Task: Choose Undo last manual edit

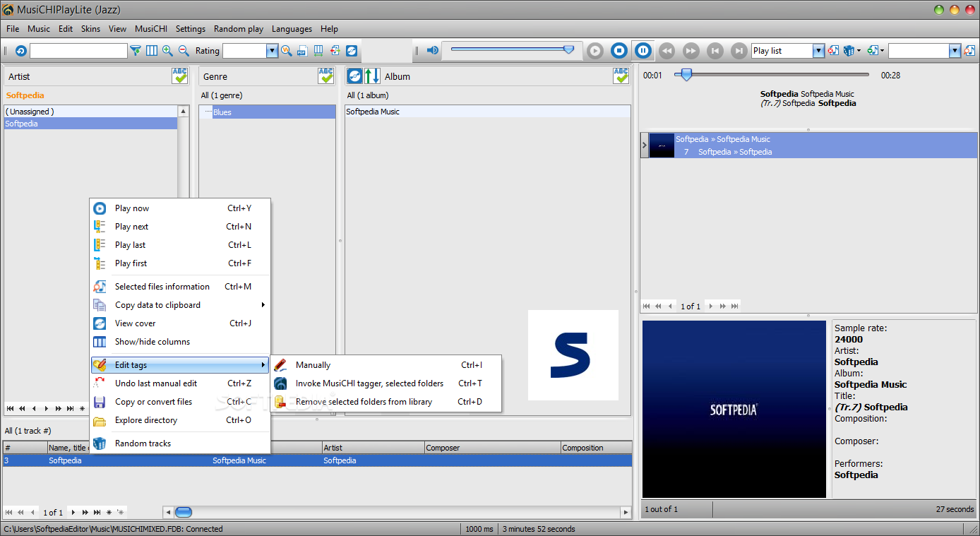Action: (x=181, y=383)
